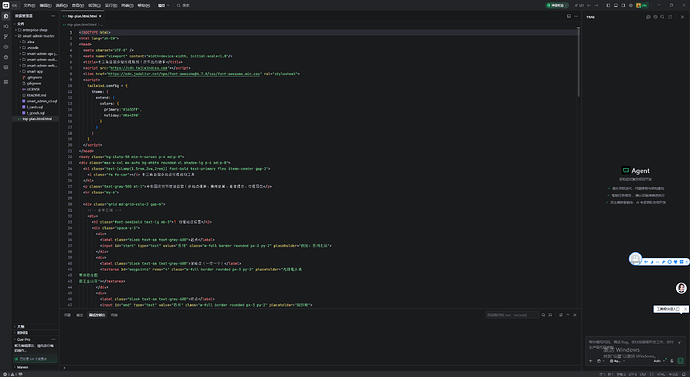
Task: Click the hamburger icon at activity bar bottom
Action: (x=6, y=82)
